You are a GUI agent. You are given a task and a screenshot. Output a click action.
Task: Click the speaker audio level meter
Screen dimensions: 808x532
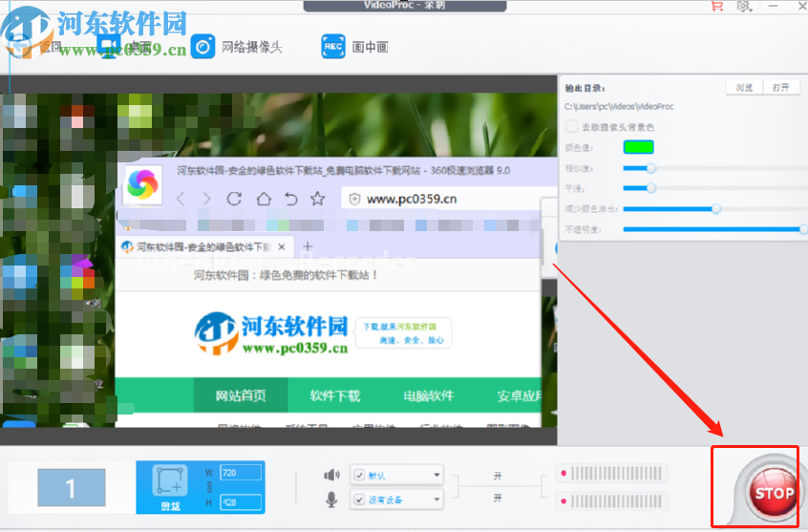point(611,473)
